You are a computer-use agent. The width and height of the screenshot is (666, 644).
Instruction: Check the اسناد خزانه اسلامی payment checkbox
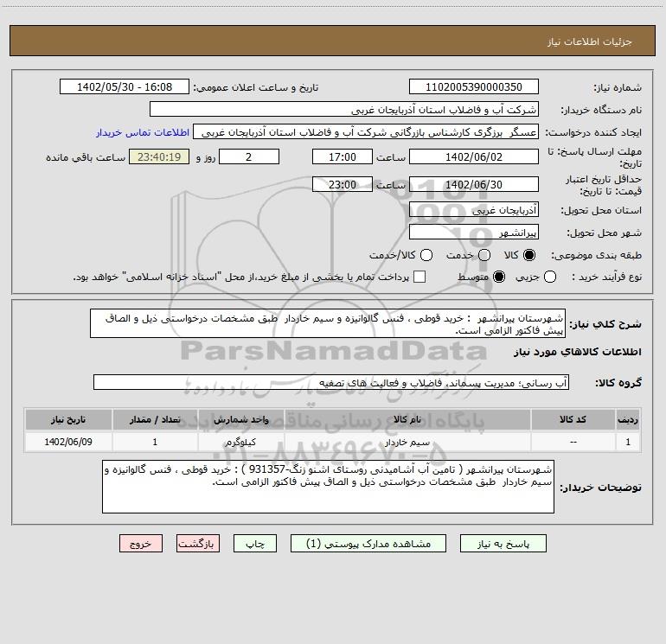point(419,277)
